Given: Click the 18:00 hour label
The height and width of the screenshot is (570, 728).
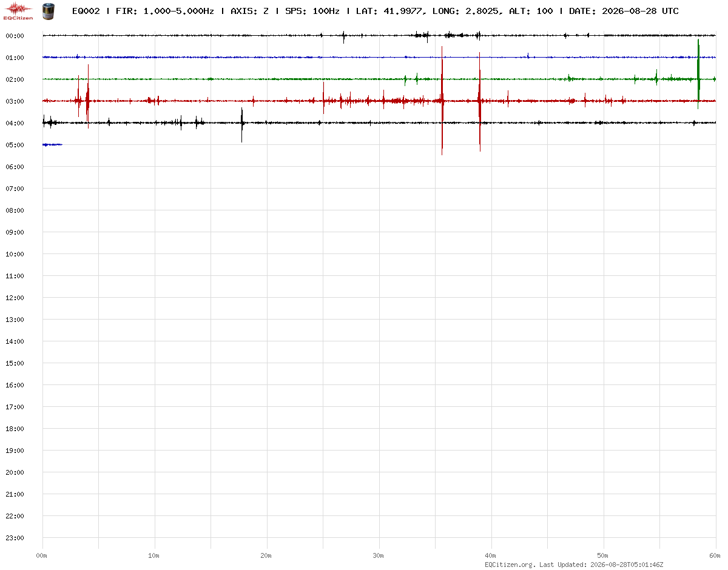Looking at the screenshot, I should click(15, 429).
